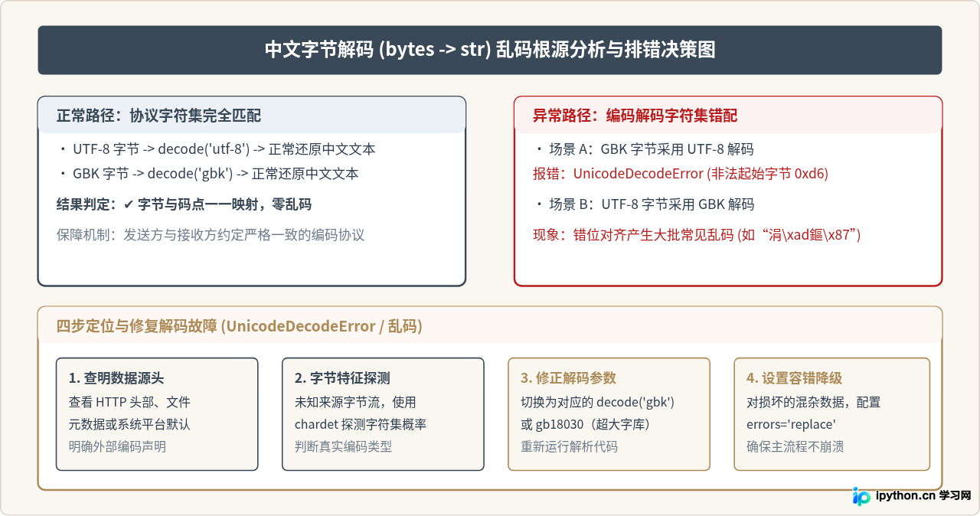This screenshot has height=516, width=980.
Task: Click text "元数据或系统平台默认"
Action: [129, 424]
